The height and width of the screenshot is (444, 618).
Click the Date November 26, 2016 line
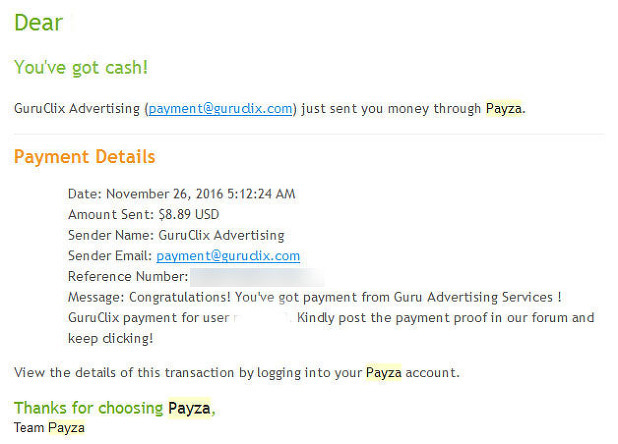coord(181,194)
